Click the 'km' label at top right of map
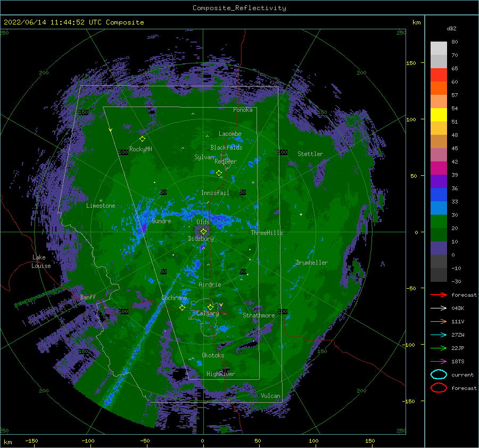 416,22
